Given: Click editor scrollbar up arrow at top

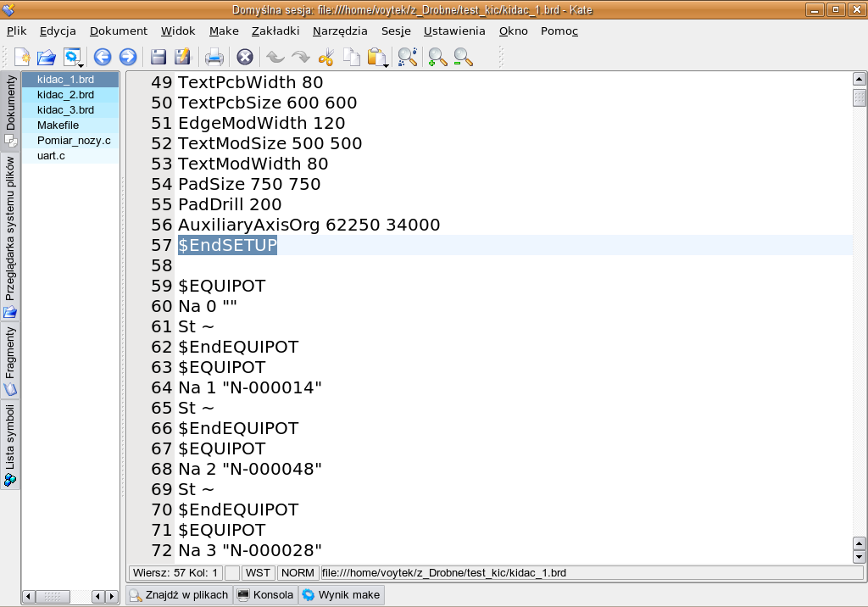Looking at the screenshot, I should [860, 79].
